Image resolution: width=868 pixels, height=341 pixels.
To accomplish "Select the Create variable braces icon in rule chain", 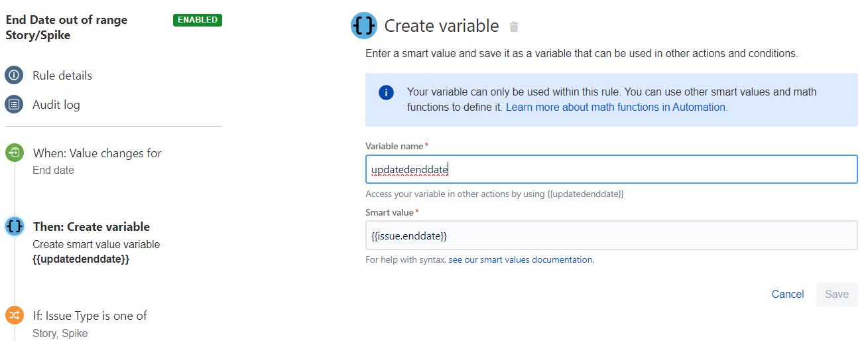I will coord(15,226).
